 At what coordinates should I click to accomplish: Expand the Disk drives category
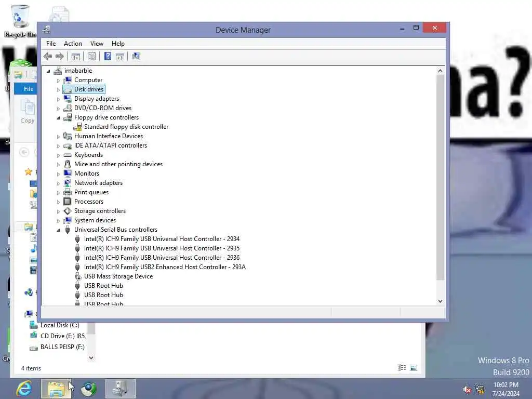58,90
